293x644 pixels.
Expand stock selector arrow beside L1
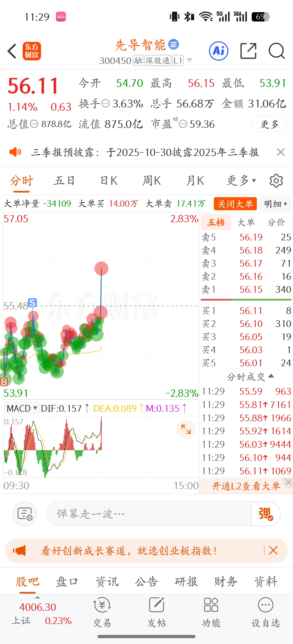pyautogui.click(x=189, y=60)
